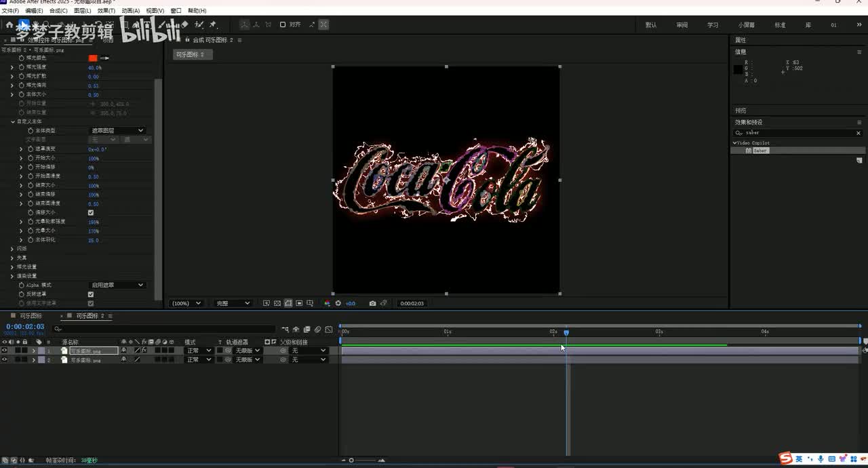Switch to 库 workspace
This screenshot has height=468, width=868.
pyautogui.click(x=808, y=25)
